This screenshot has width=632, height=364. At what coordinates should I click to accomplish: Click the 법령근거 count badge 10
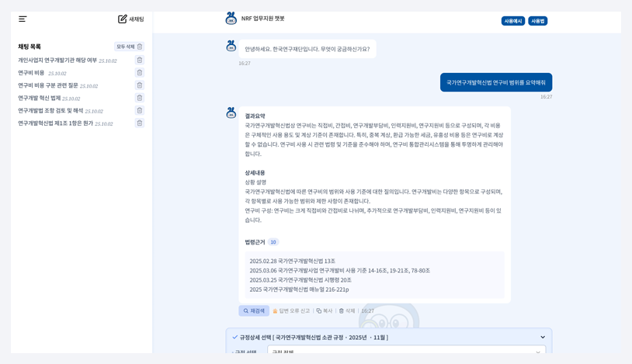click(x=273, y=242)
